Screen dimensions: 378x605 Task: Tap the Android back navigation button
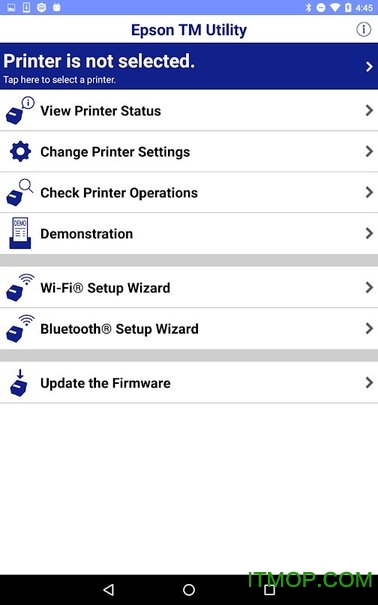[x=109, y=590]
